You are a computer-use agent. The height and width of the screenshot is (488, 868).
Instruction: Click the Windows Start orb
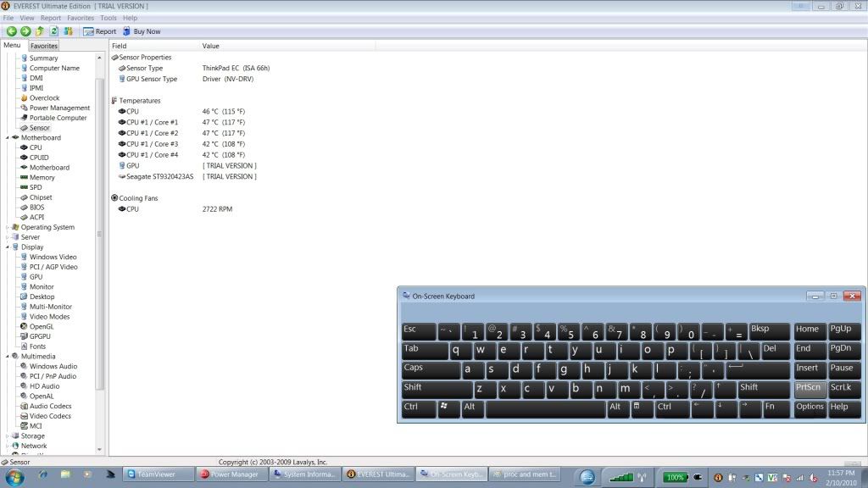point(14,476)
